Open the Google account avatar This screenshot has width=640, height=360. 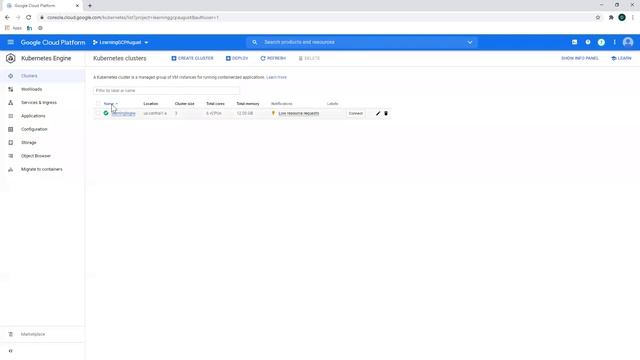(x=628, y=42)
